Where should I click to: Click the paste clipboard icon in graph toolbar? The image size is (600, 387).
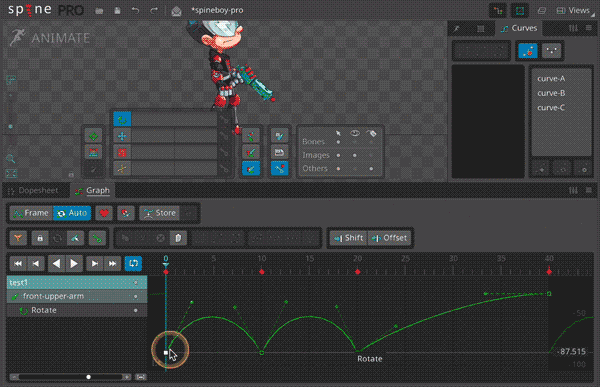[x=178, y=238]
